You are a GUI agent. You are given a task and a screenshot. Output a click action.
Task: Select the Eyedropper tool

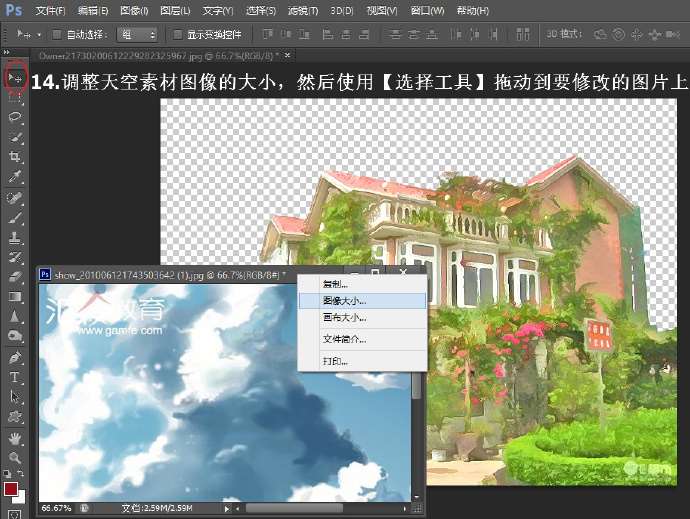coord(15,176)
